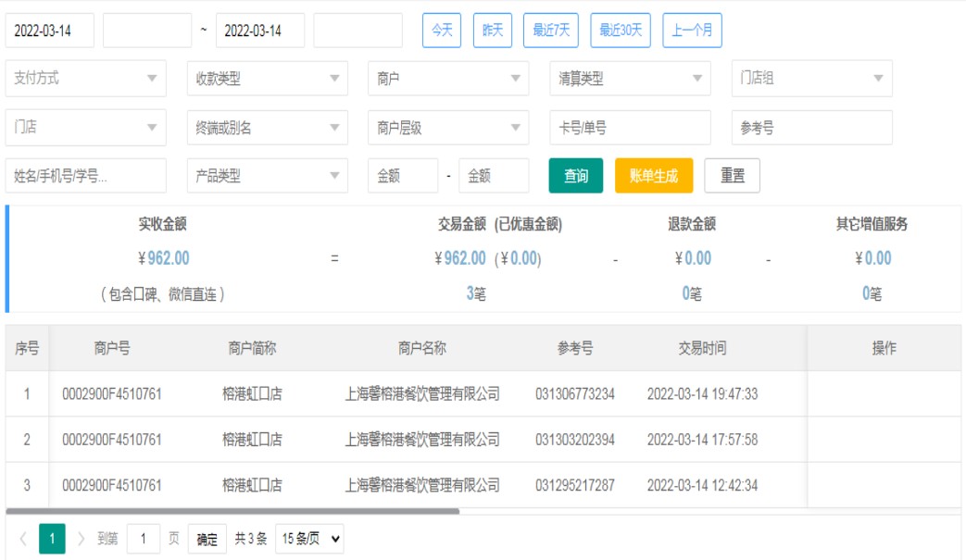Expand the 收款类型 dropdown
The image size is (966, 560).
tap(267, 79)
